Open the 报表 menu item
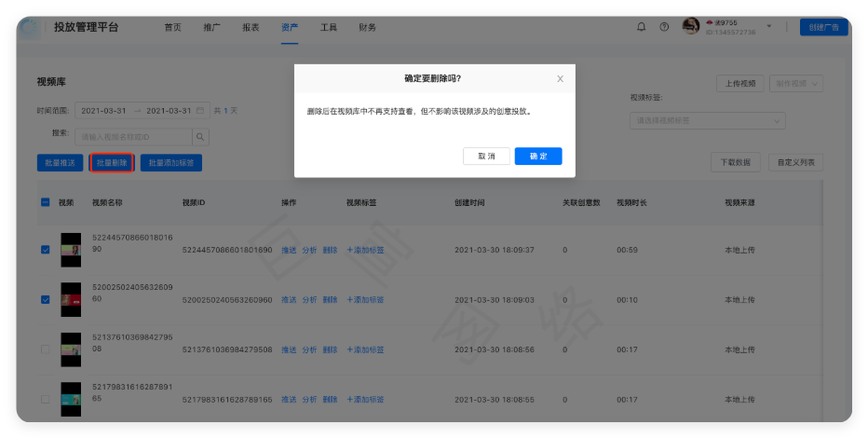Image resolution: width=868 pixels, height=438 pixels. click(x=251, y=27)
